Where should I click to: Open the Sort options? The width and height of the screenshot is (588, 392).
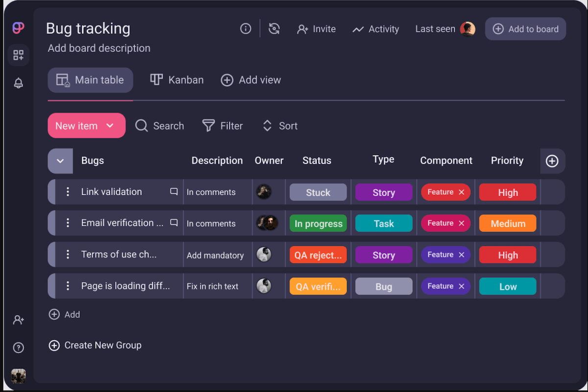point(280,126)
